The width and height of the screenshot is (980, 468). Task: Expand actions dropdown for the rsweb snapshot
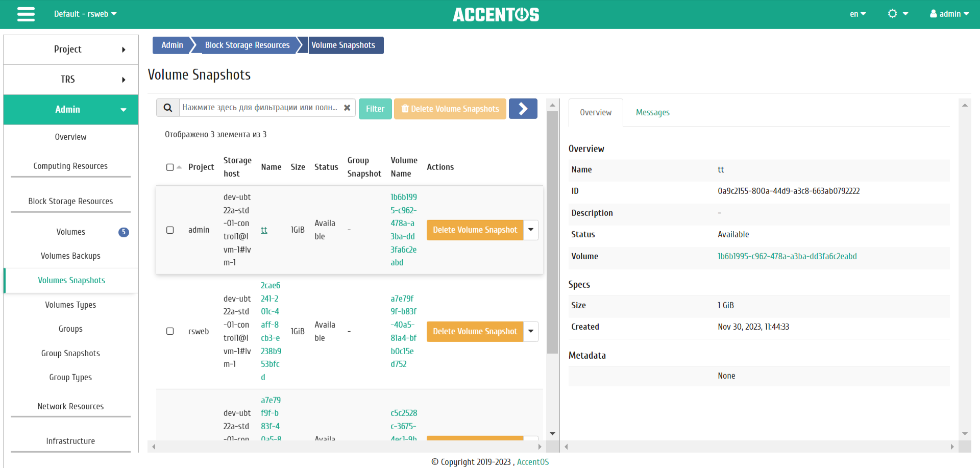[x=531, y=331]
